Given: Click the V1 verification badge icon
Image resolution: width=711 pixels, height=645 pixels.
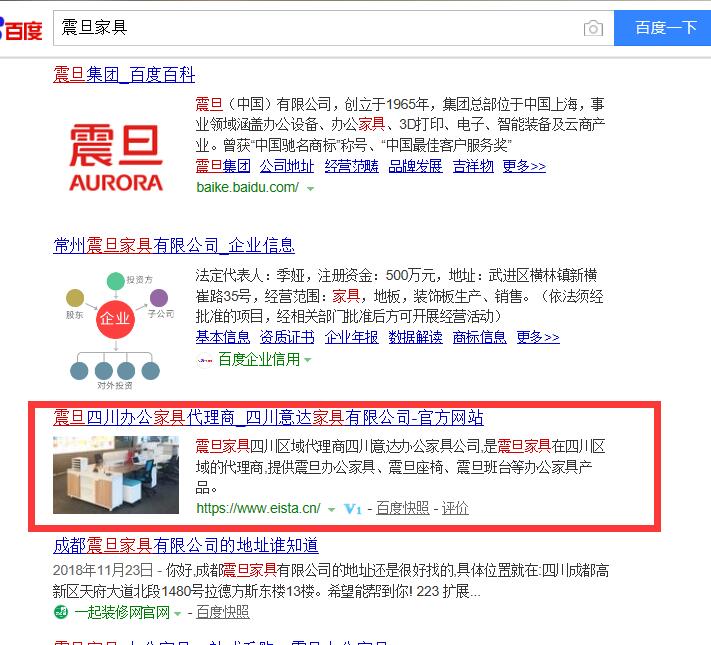Looking at the screenshot, I should click(x=352, y=509).
